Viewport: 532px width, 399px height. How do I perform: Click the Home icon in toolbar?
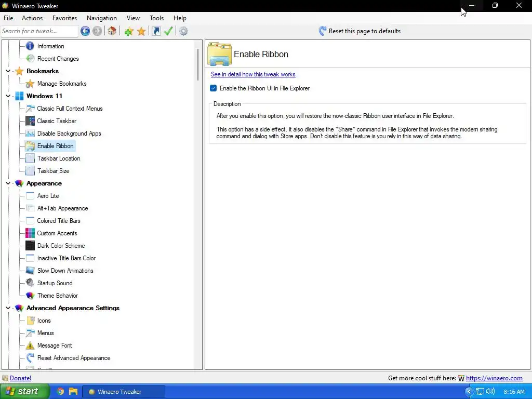pyautogui.click(x=112, y=31)
